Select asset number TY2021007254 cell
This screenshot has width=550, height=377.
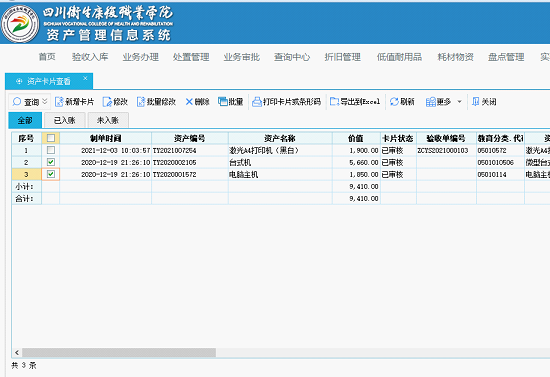(x=190, y=150)
